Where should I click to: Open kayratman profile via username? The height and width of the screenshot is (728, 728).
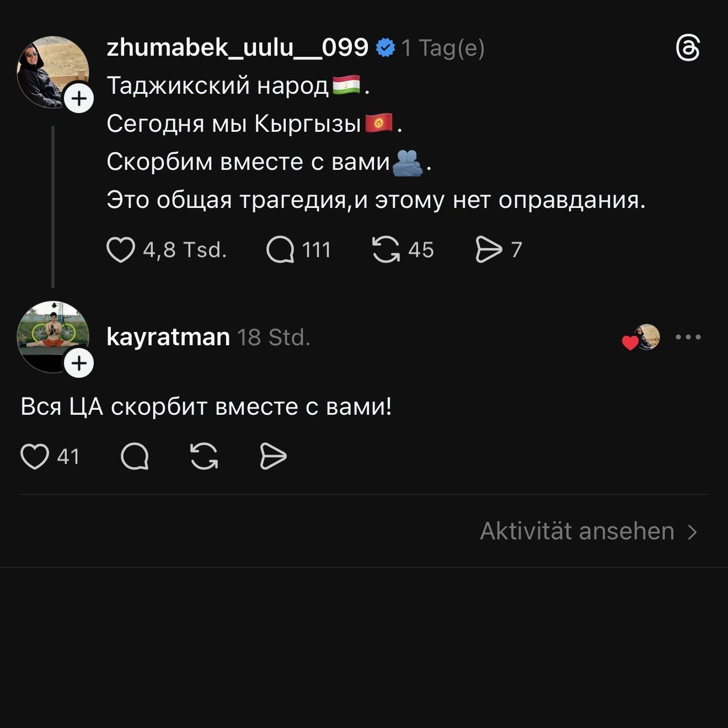[168, 337]
